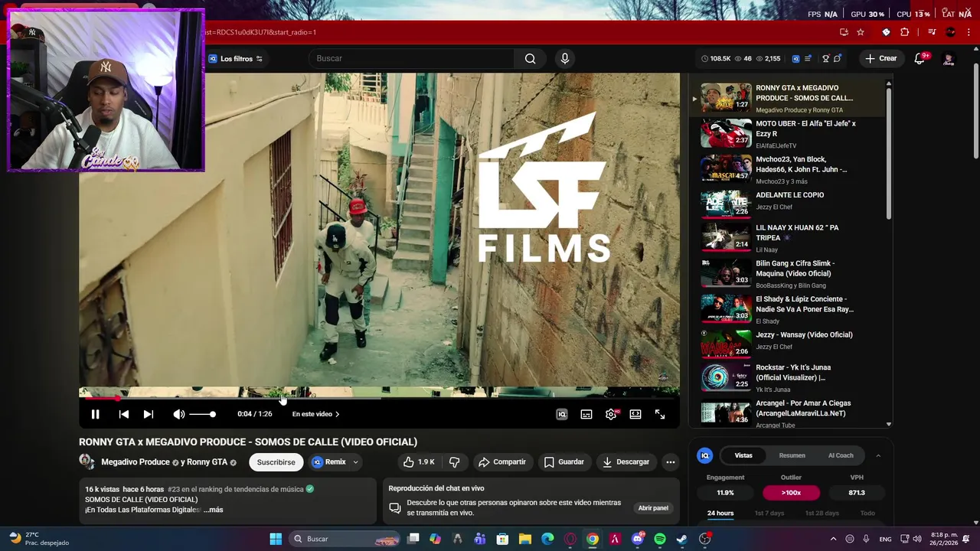Viewport: 980px width, 551px height.
Task: Open Discord from the taskbar
Action: pos(638,539)
